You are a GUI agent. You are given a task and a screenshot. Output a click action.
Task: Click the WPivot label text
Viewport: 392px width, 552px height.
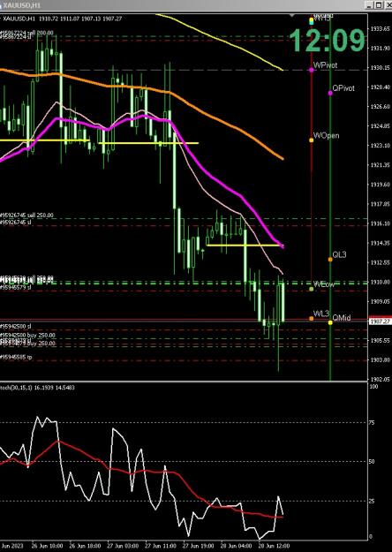(325, 65)
